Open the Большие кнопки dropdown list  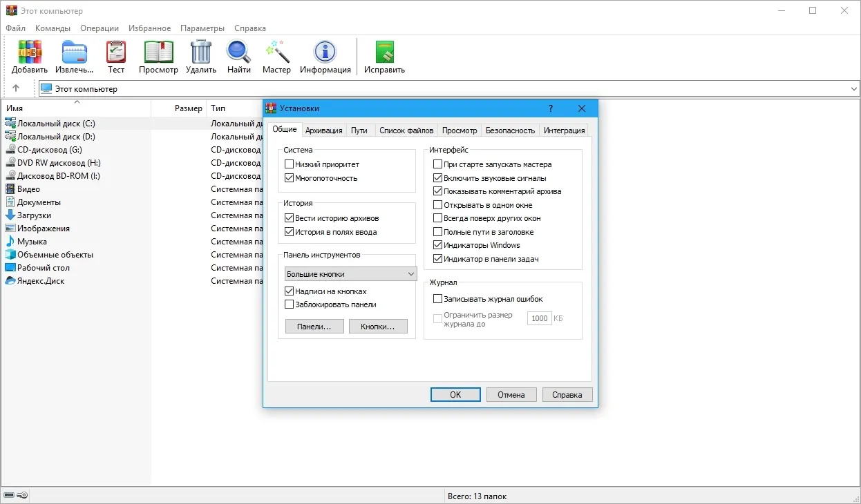(x=350, y=274)
